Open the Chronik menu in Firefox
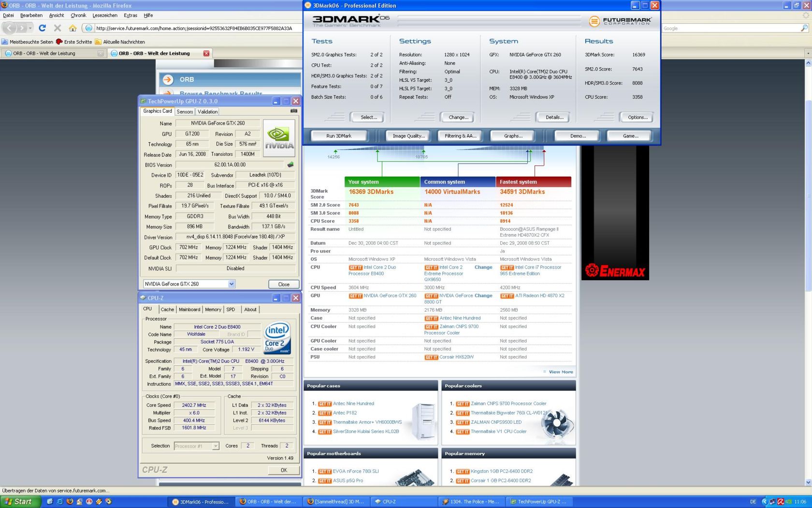The image size is (812, 508). pos(78,15)
